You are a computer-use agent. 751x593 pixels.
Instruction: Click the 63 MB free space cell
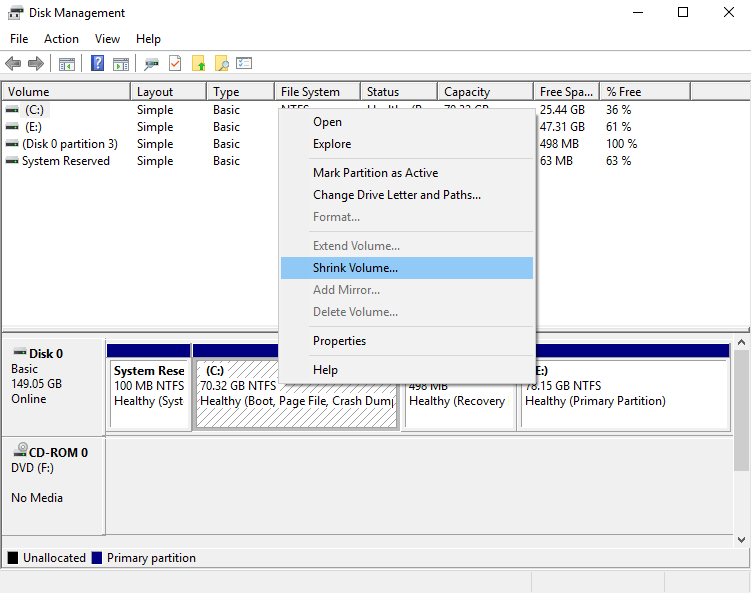tap(556, 161)
